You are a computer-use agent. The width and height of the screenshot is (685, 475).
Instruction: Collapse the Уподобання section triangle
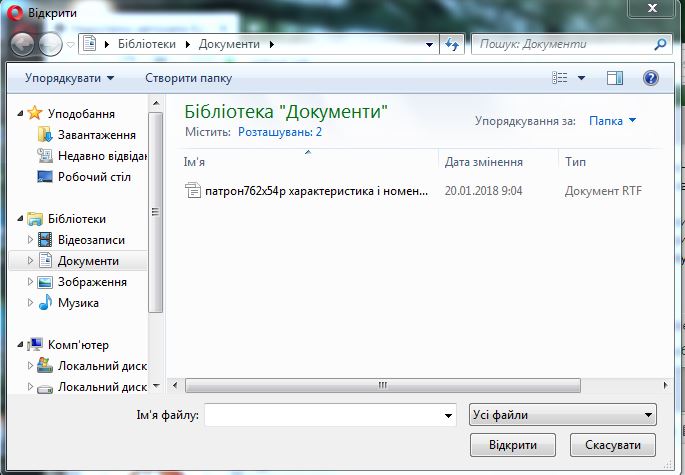click(x=20, y=114)
